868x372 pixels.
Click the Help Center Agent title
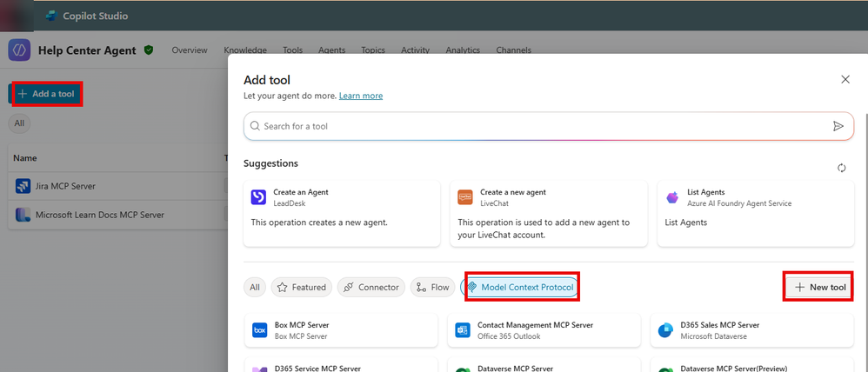coord(87,50)
